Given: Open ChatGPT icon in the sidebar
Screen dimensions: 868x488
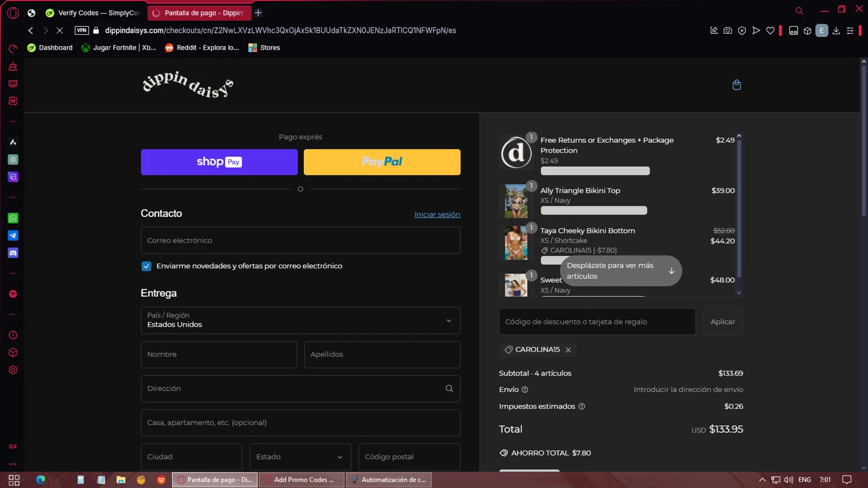Looking at the screenshot, I should (x=13, y=160).
